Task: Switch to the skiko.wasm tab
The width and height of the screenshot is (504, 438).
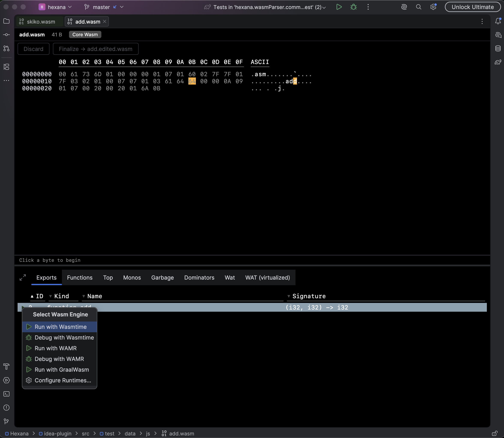Action: [x=40, y=21]
